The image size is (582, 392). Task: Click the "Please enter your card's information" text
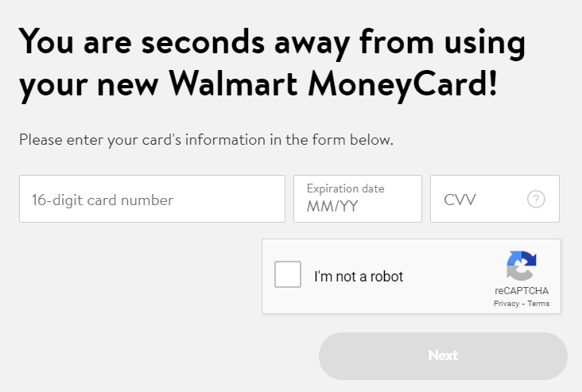coord(207,140)
